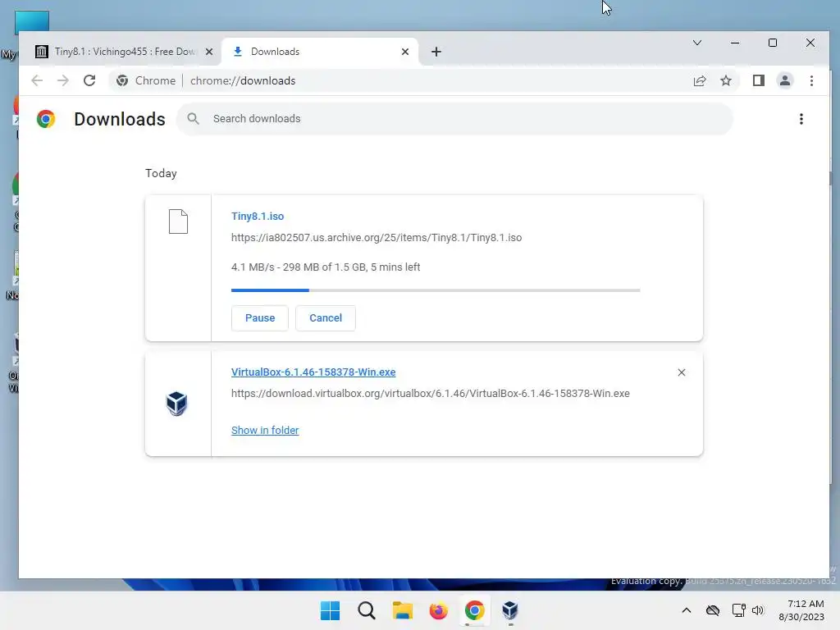This screenshot has width=840, height=630.
Task: Cancel the Tiny8.1.iso download
Action: click(326, 318)
